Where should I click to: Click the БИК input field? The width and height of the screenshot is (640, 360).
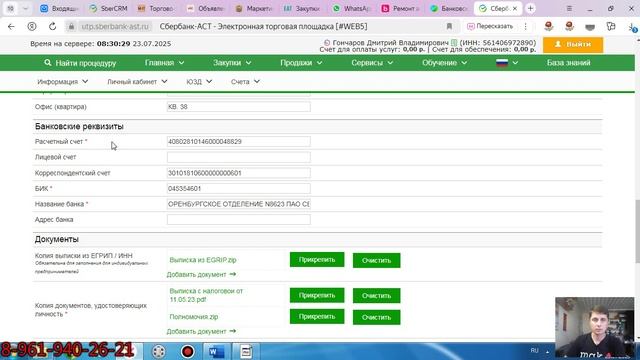(x=239, y=189)
